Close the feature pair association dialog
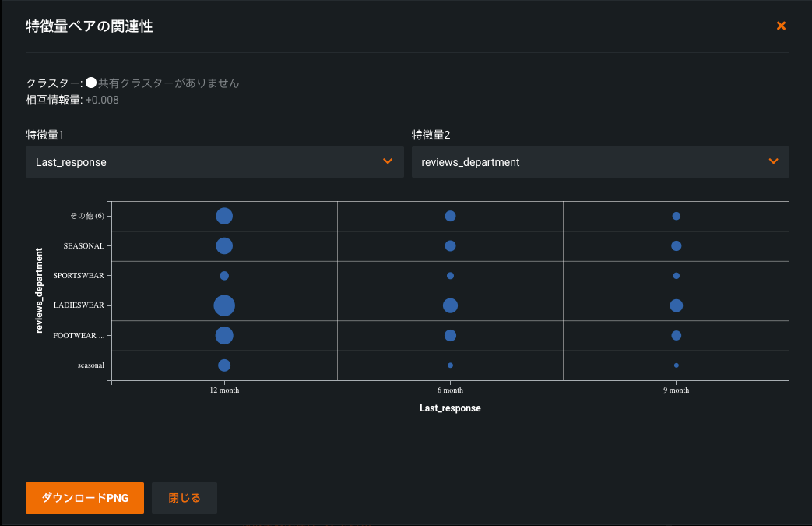The width and height of the screenshot is (812, 526). (781, 26)
